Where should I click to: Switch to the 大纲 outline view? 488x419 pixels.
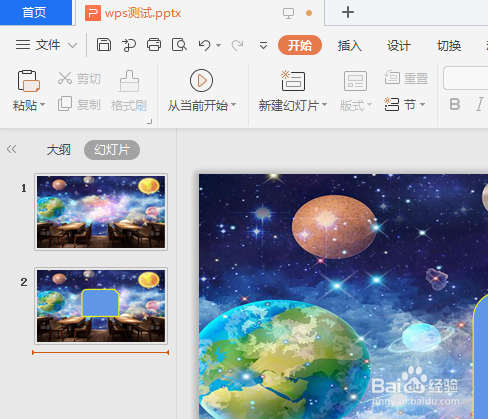click(x=58, y=150)
